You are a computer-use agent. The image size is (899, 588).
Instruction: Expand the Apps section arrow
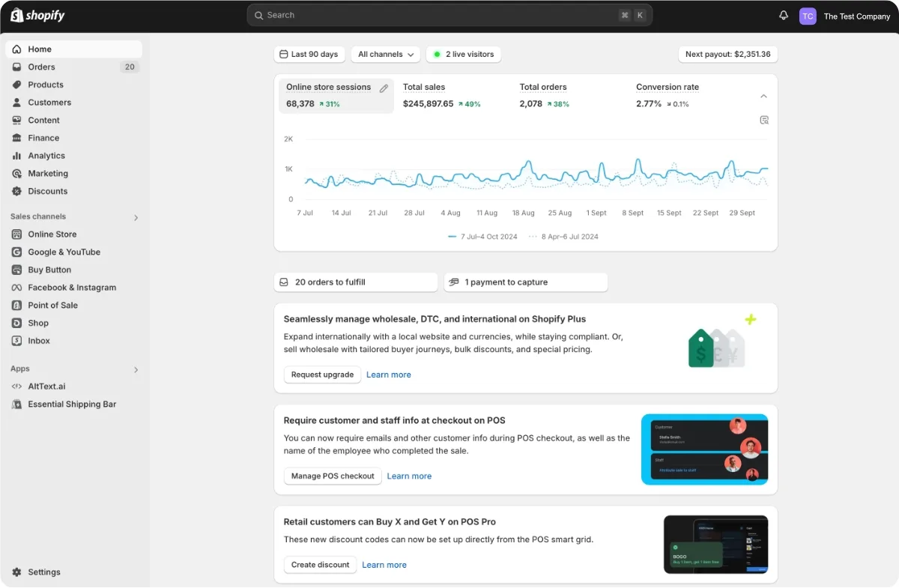click(x=136, y=370)
